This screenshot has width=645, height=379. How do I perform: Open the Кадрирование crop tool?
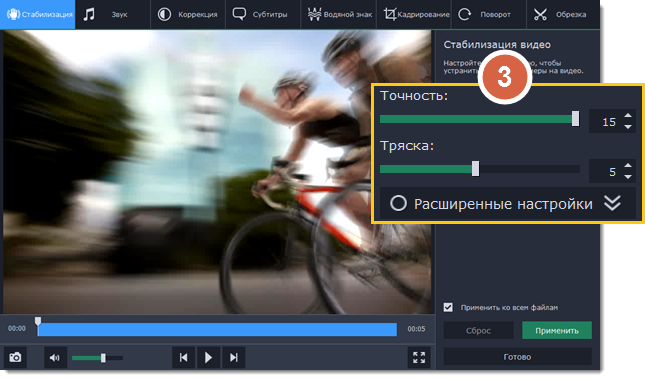pos(414,14)
